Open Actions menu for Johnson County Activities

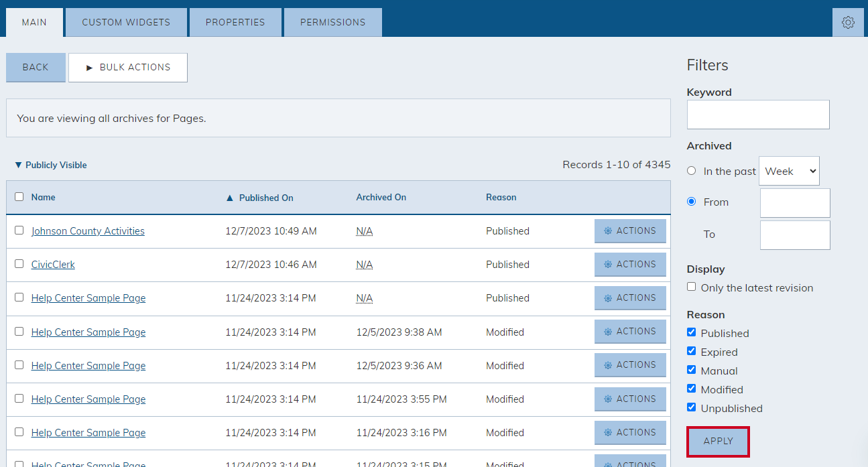630,230
